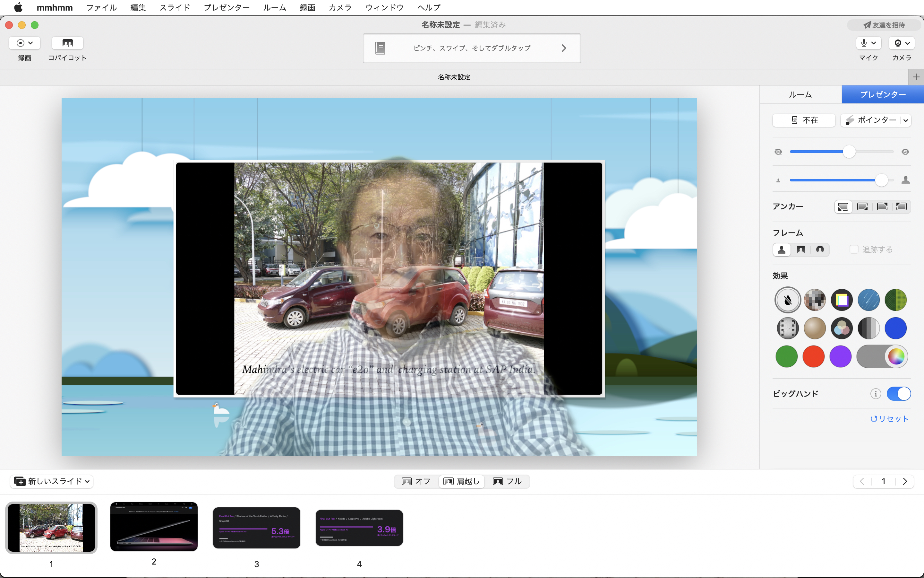Switch to the プレゼンター tab in sidebar
Image resolution: width=924 pixels, height=578 pixels.
[x=883, y=94]
